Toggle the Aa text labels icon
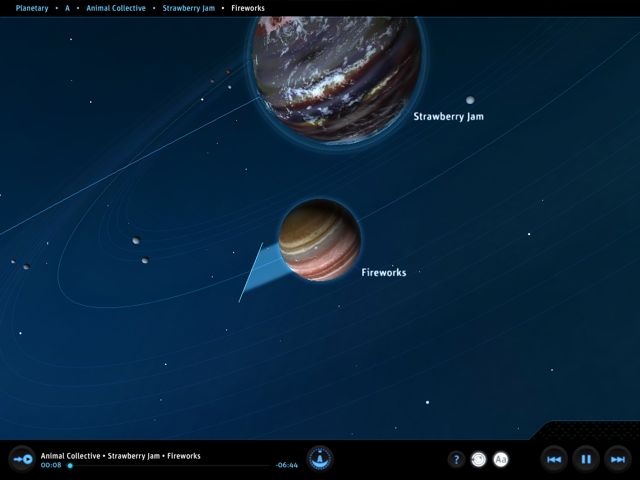Screen dimensions: 640x480 pos(500,460)
